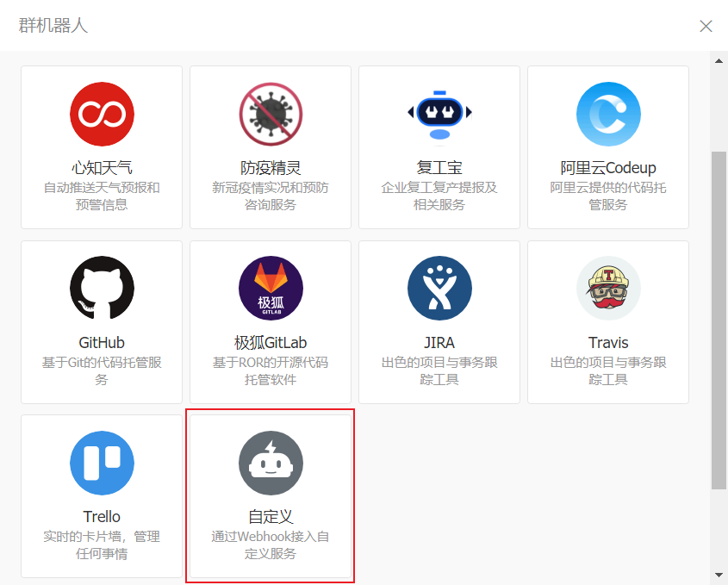Click the 自定义 custom robot icon
The height and width of the screenshot is (585, 728).
[271, 464]
